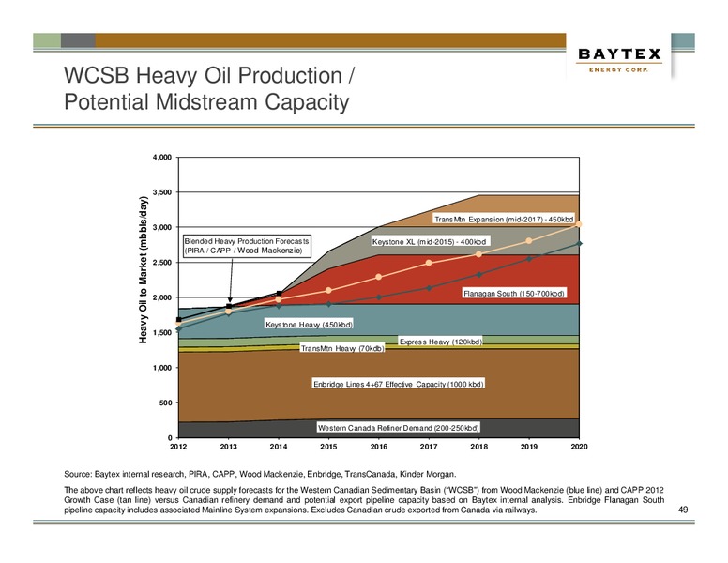Click the 2013 x-axis label
This screenshot has height=563, width=728.
228,447
